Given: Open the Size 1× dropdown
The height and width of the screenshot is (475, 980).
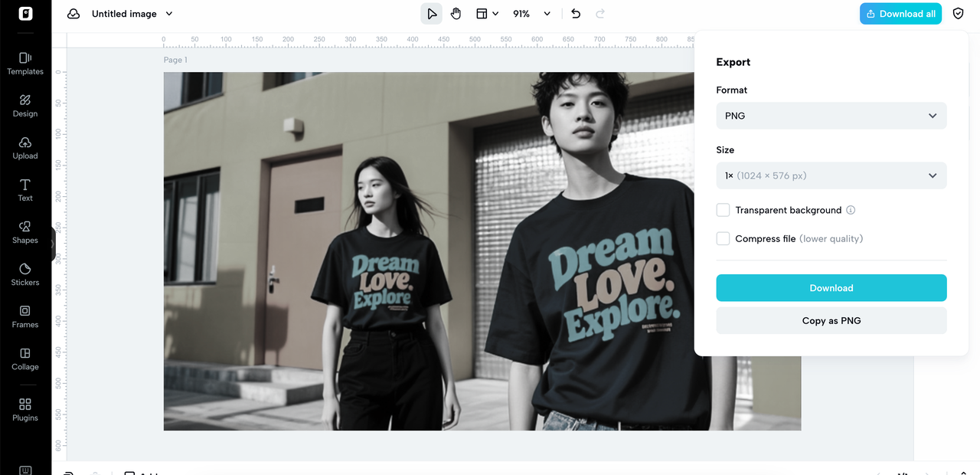Looking at the screenshot, I should click(x=831, y=175).
